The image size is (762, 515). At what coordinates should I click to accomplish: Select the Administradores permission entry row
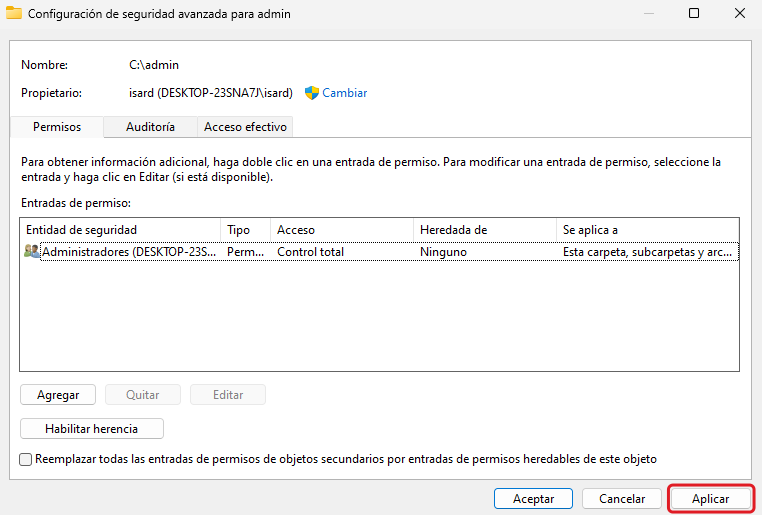click(300, 252)
